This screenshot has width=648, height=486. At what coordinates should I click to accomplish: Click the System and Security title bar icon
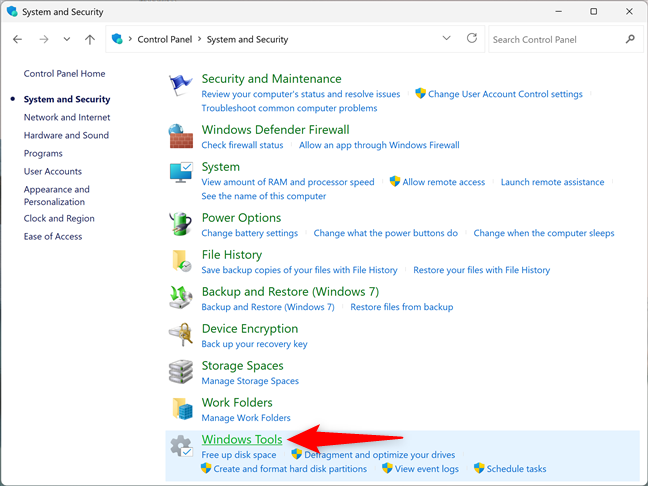(12, 12)
